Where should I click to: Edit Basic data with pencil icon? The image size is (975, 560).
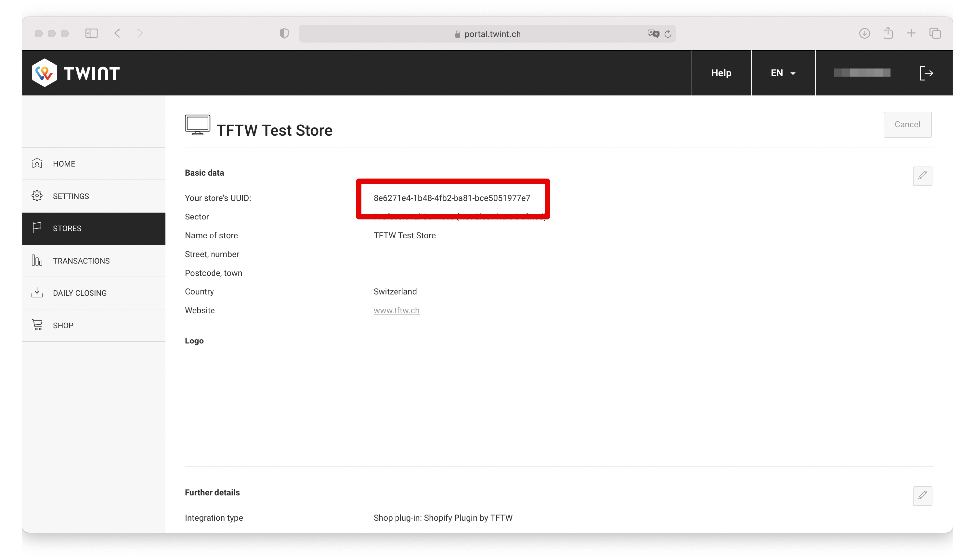(x=922, y=176)
